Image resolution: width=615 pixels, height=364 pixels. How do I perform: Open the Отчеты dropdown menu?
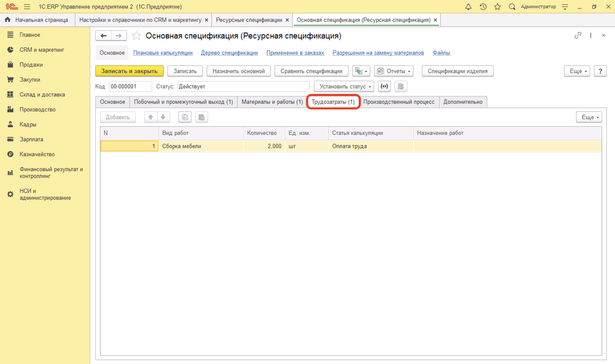pos(394,71)
